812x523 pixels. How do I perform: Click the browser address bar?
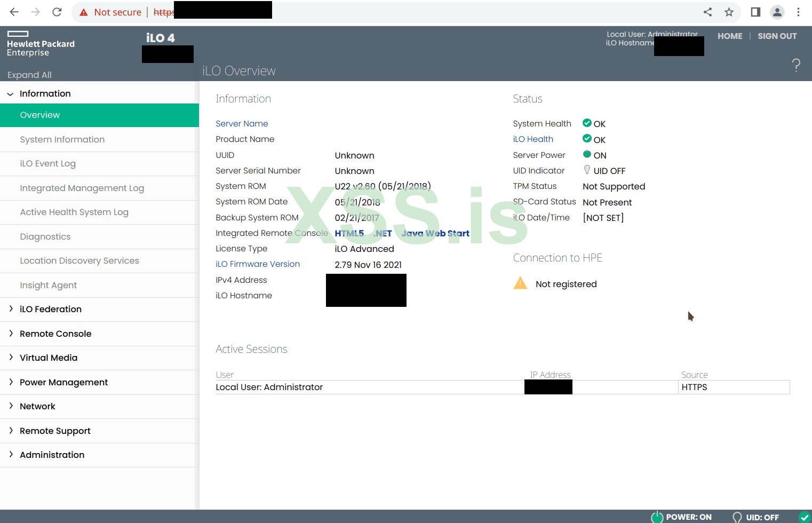pos(405,12)
